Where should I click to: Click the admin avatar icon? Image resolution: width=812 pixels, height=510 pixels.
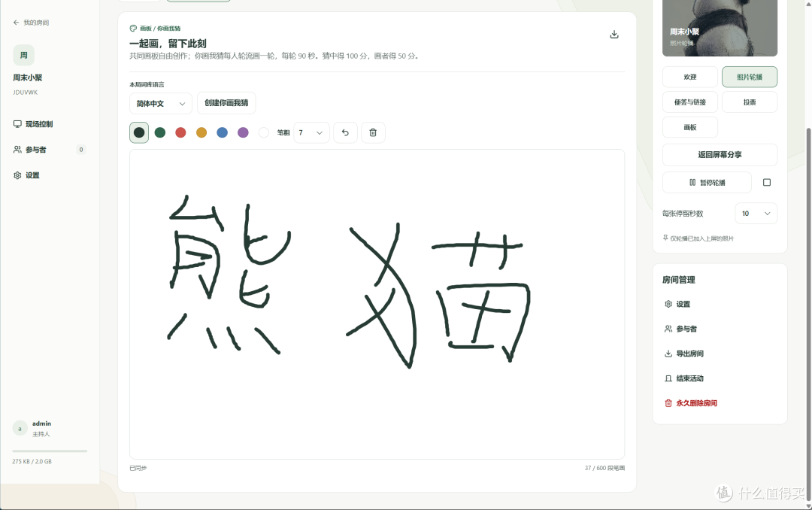tap(20, 428)
